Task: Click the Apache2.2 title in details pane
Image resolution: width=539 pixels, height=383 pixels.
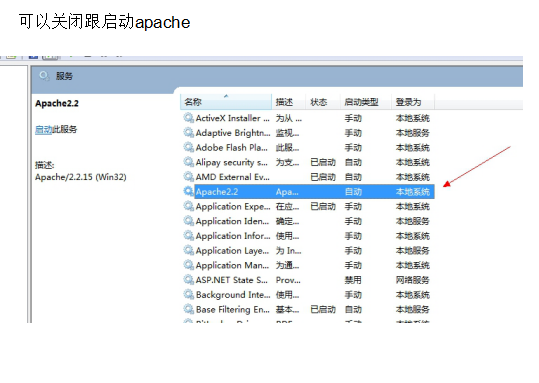Action: [57, 103]
